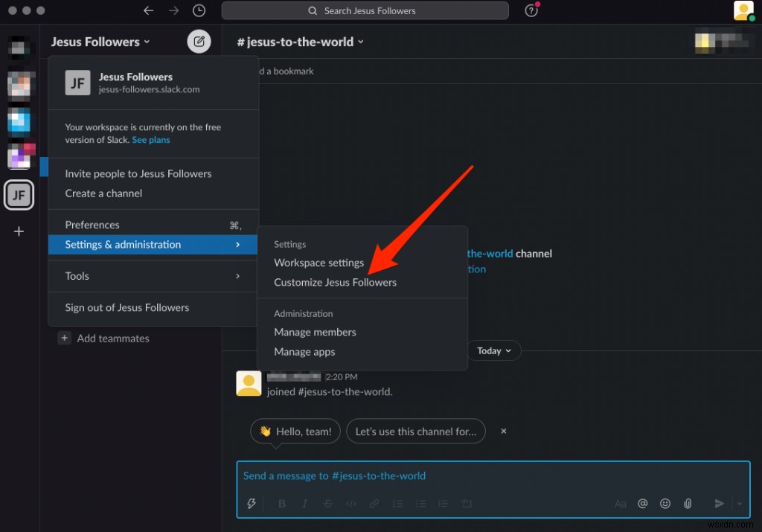Attach a file with paperclip icon
This screenshot has width=762, height=532.
coord(688,504)
